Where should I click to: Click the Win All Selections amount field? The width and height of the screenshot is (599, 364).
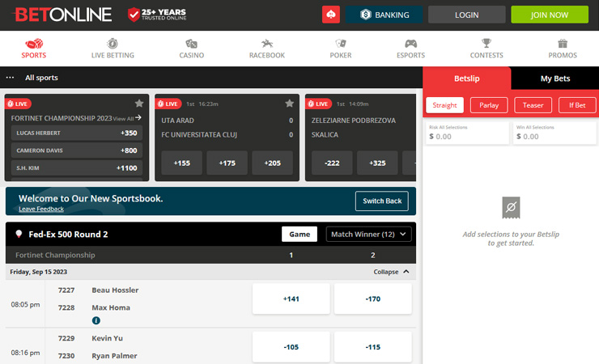pyautogui.click(x=554, y=133)
